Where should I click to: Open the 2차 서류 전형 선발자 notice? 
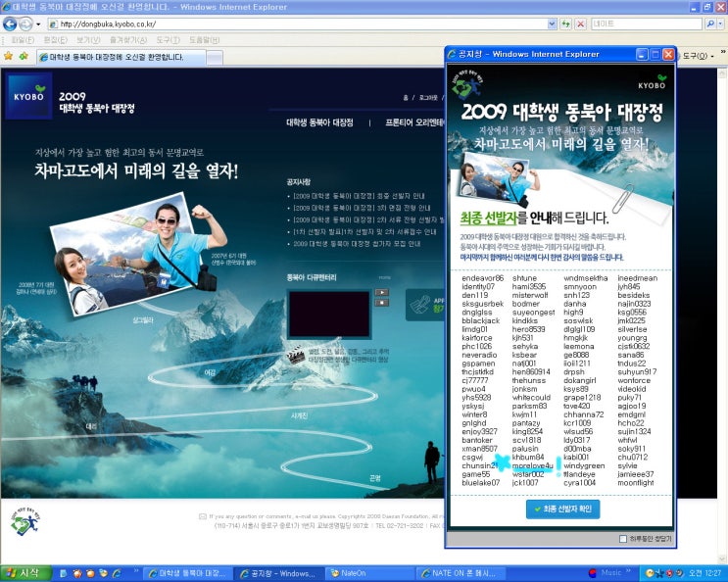[368, 219]
